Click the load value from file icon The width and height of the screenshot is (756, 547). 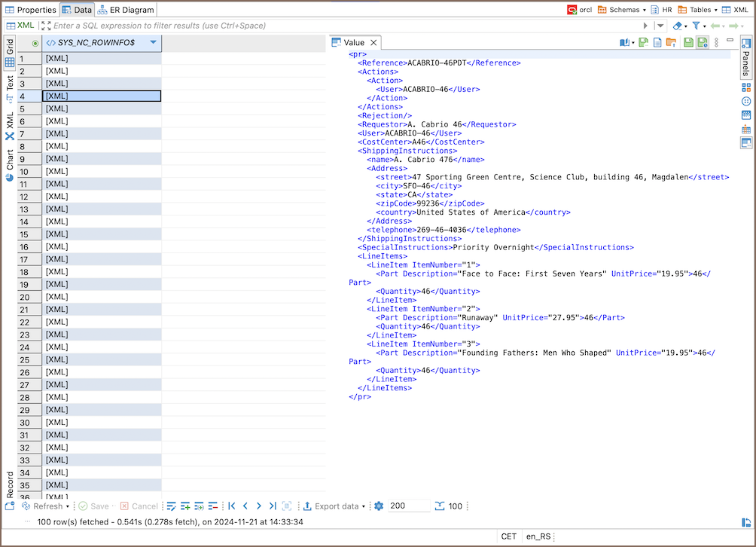point(671,43)
